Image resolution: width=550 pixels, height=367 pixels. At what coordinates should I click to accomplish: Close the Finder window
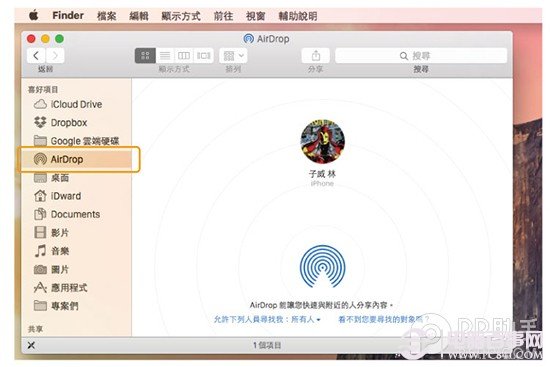(x=31, y=39)
